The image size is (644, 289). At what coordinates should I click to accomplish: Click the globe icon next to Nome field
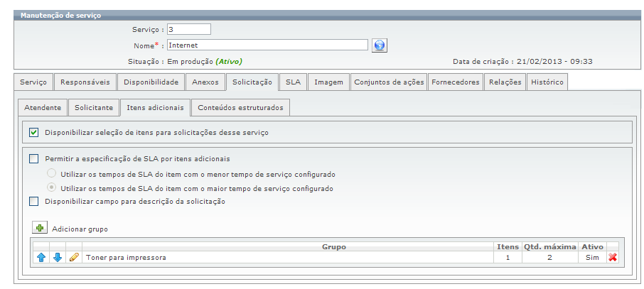pyautogui.click(x=380, y=45)
